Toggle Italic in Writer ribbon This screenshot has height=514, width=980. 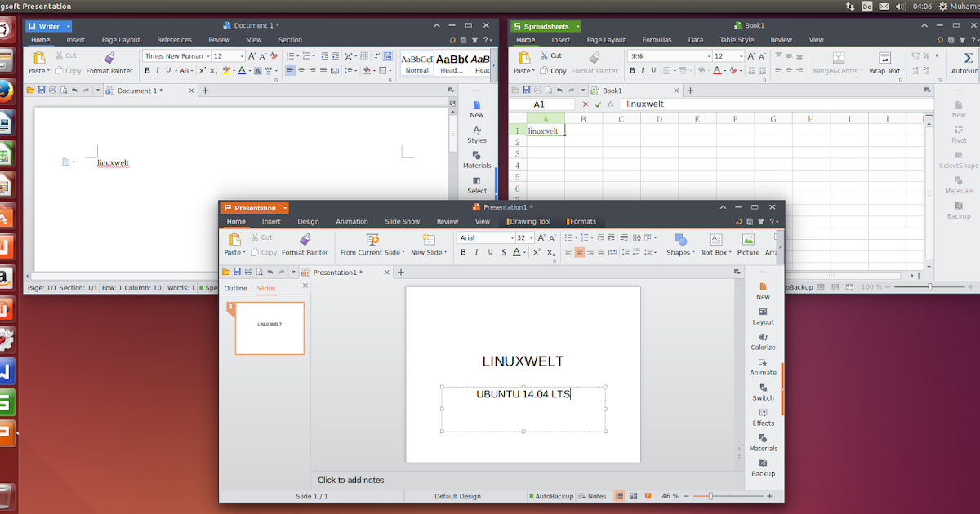(158, 71)
